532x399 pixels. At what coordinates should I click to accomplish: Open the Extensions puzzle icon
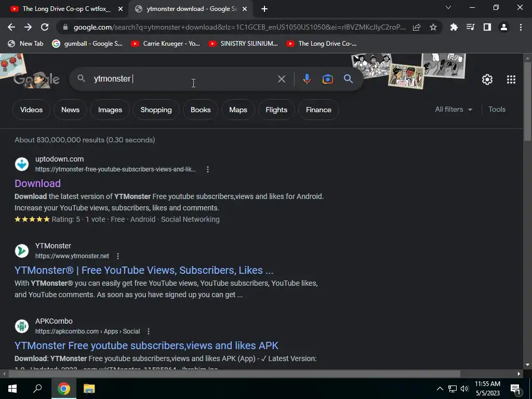(454, 27)
